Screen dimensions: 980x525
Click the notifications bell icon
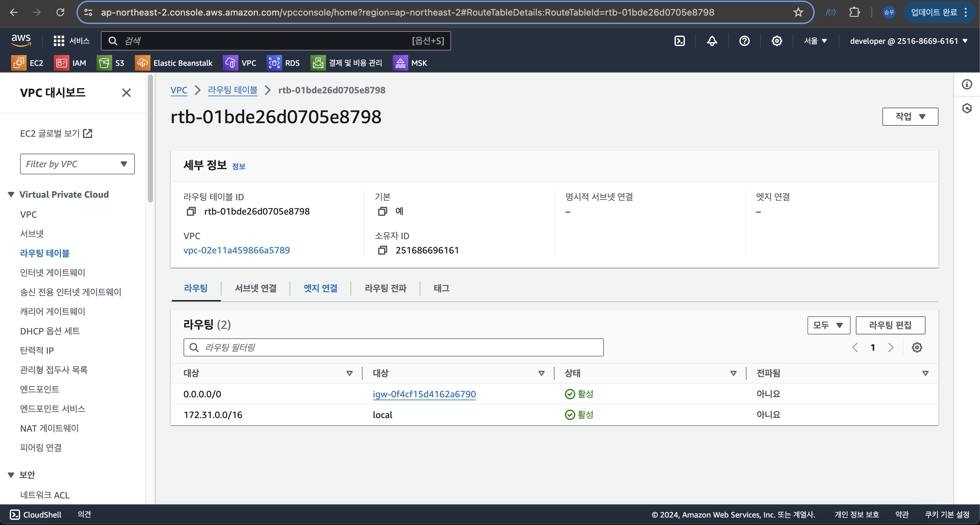(712, 41)
